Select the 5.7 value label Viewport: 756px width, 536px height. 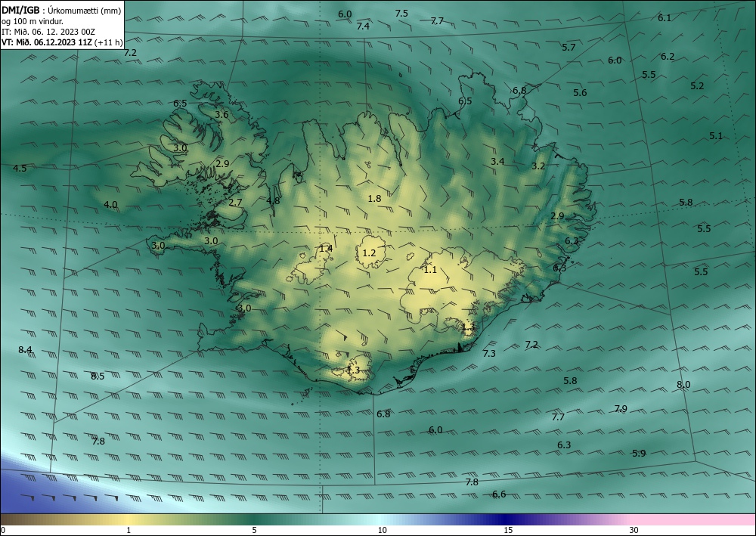[569, 47]
